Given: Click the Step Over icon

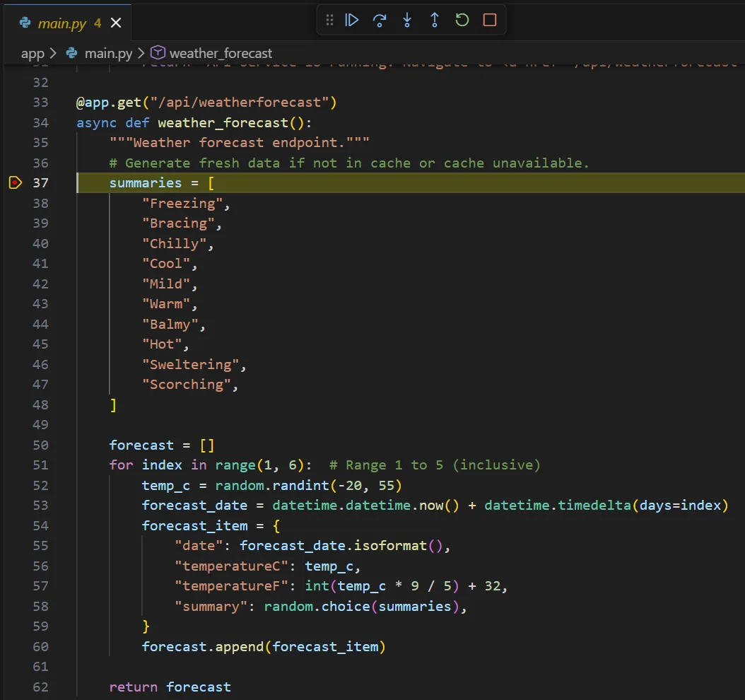Looking at the screenshot, I should [x=380, y=20].
